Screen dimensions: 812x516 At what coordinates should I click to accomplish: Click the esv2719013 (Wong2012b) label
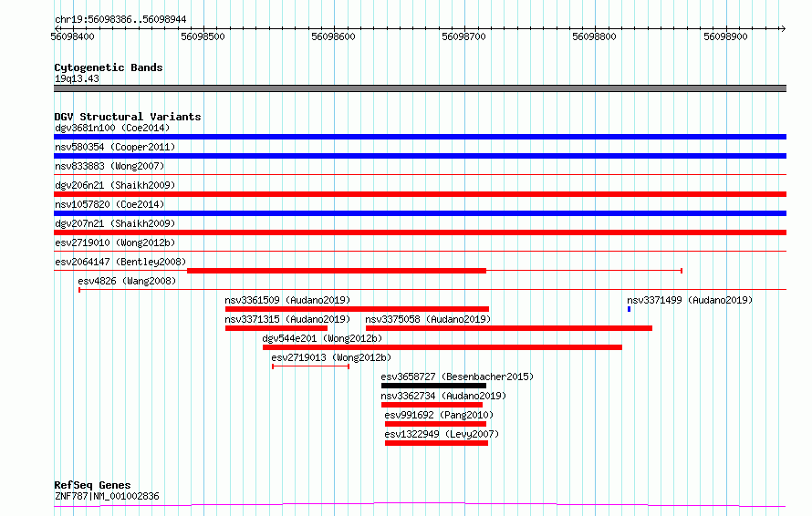[331, 357]
